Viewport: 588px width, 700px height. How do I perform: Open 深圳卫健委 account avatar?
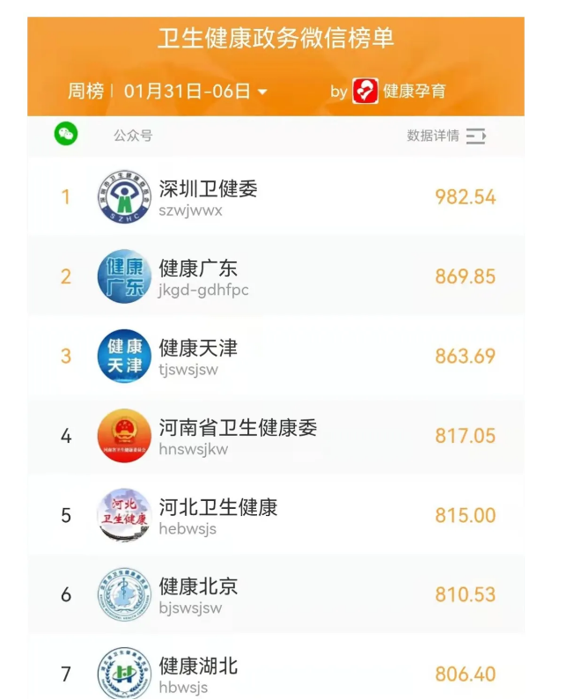coord(124,196)
